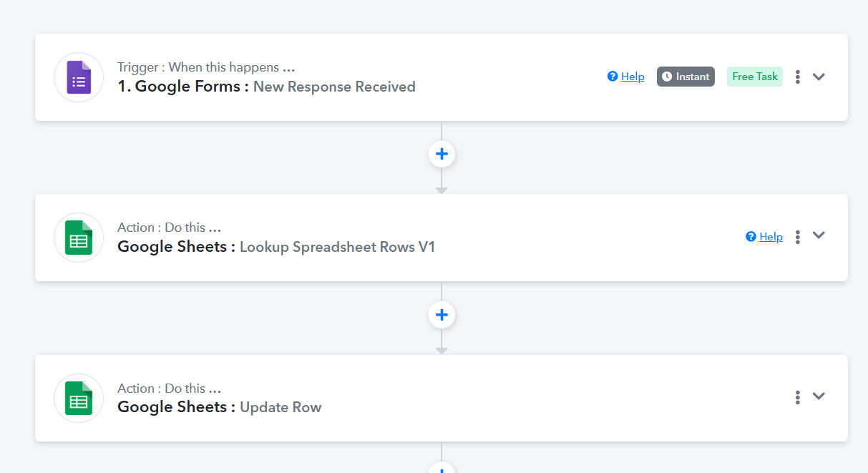Add a step after Google Forms trigger

click(442, 154)
